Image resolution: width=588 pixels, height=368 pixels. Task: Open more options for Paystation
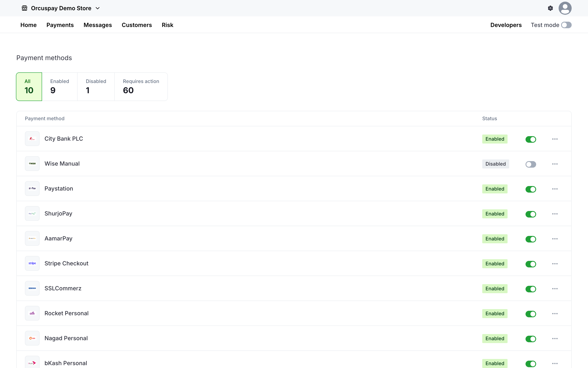(x=555, y=189)
